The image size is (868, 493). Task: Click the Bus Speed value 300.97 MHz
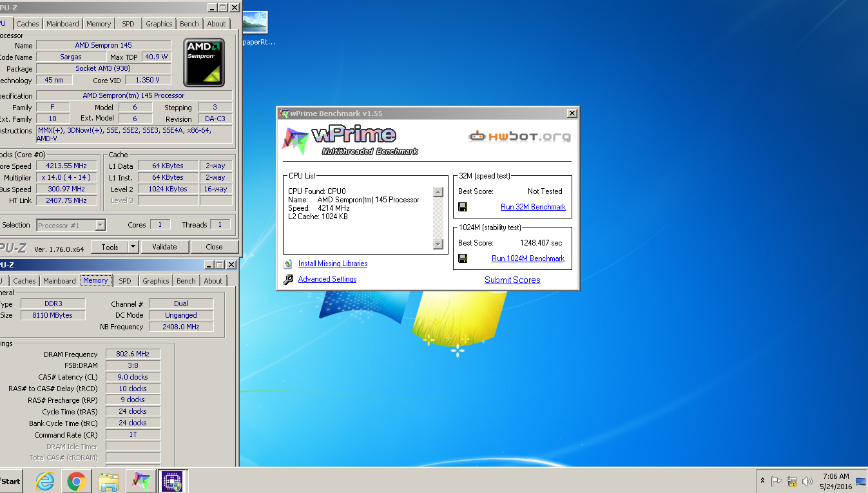point(67,189)
